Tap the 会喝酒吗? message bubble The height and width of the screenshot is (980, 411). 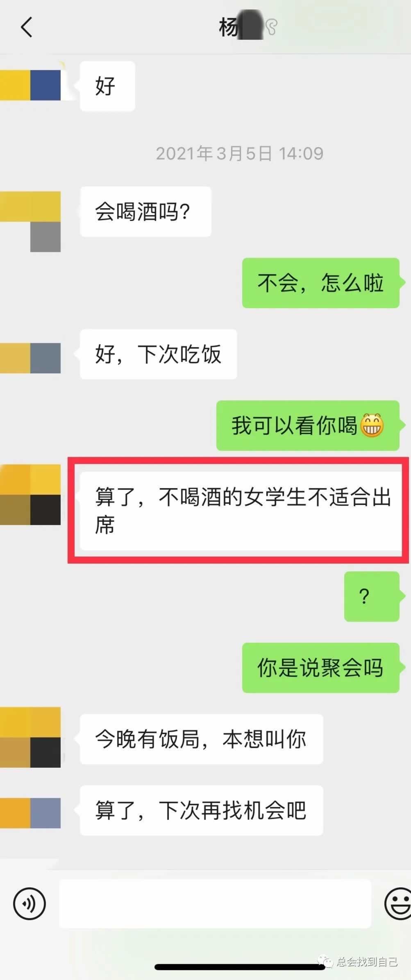point(145,211)
